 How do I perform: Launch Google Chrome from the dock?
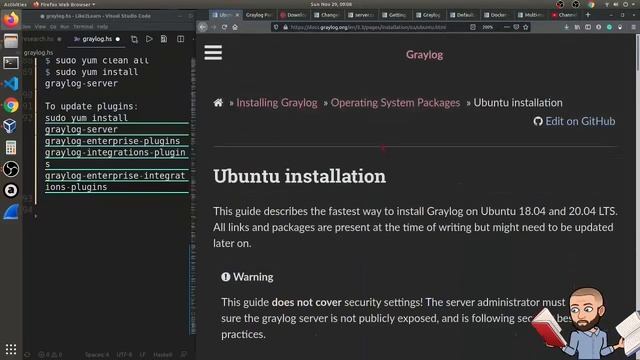click(x=11, y=105)
